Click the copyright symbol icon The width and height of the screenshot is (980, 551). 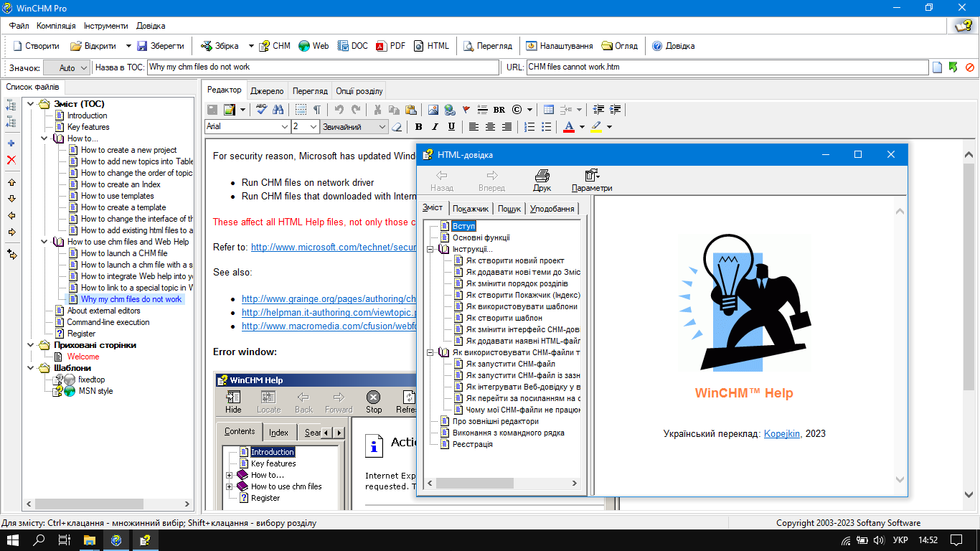coord(517,110)
